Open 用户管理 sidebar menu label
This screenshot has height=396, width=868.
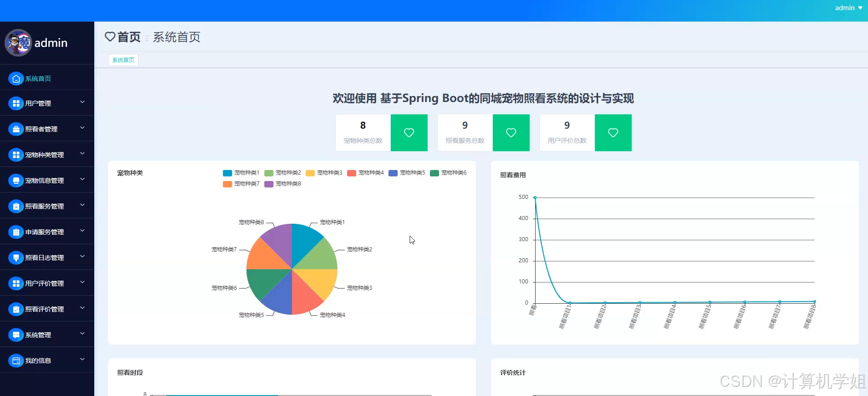[38, 103]
